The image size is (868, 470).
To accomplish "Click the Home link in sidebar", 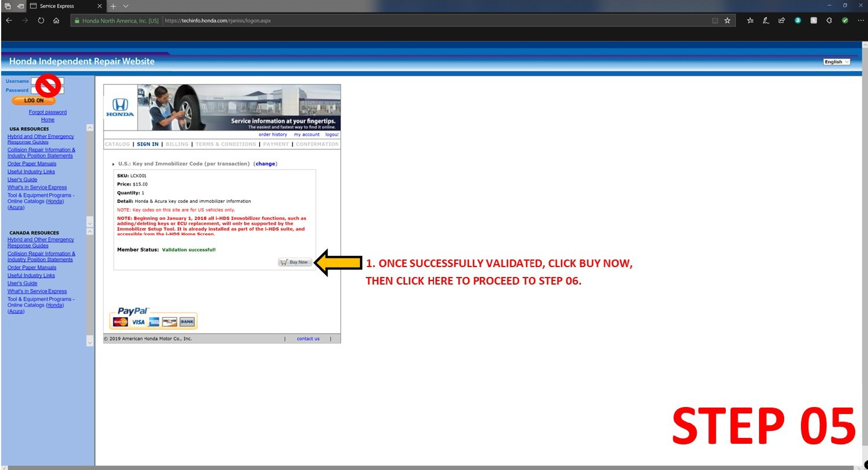I will pyautogui.click(x=48, y=120).
